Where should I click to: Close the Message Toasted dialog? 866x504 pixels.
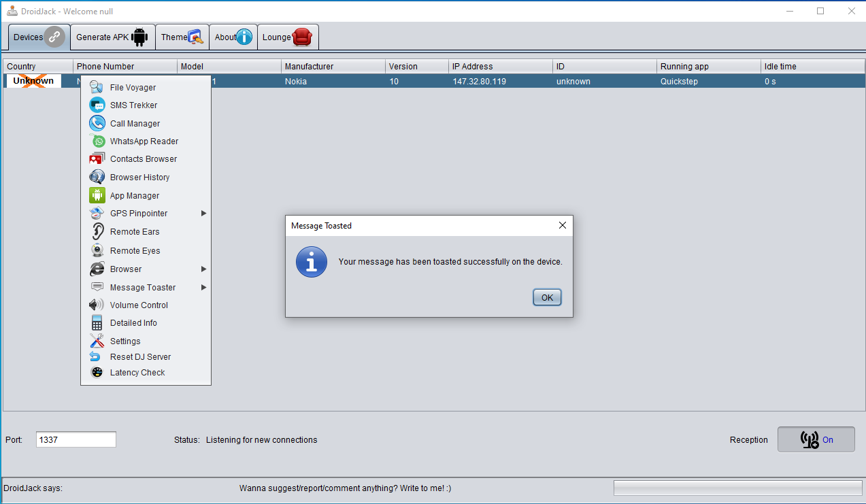tap(562, 225)
